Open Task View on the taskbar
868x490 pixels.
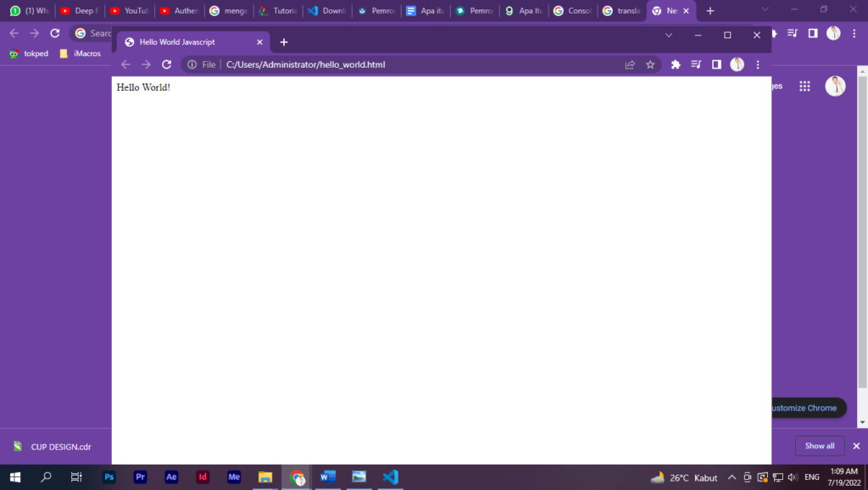point(76,477)
